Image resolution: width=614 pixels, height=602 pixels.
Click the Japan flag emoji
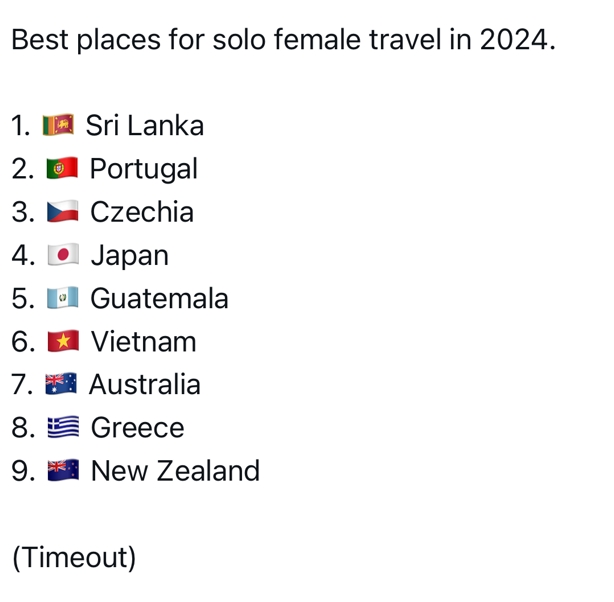point(63,255)
